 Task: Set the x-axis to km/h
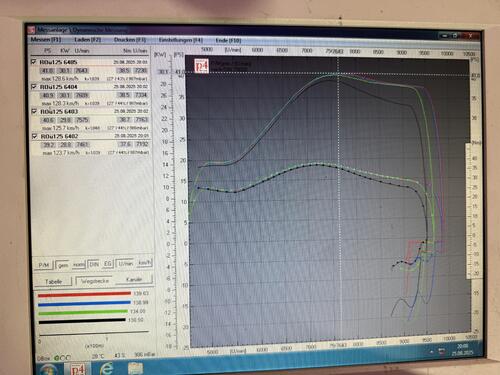144,263
